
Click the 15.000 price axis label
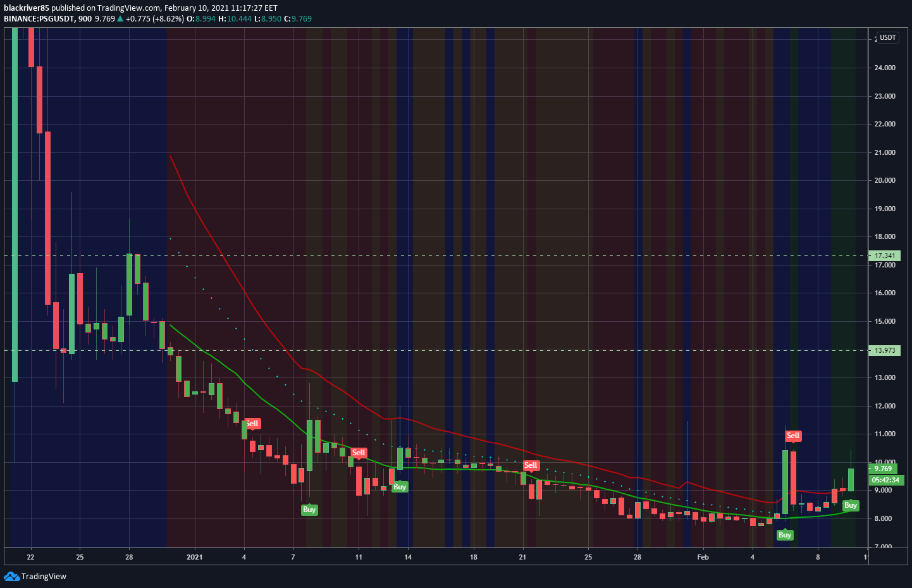(x=885, y=321)
